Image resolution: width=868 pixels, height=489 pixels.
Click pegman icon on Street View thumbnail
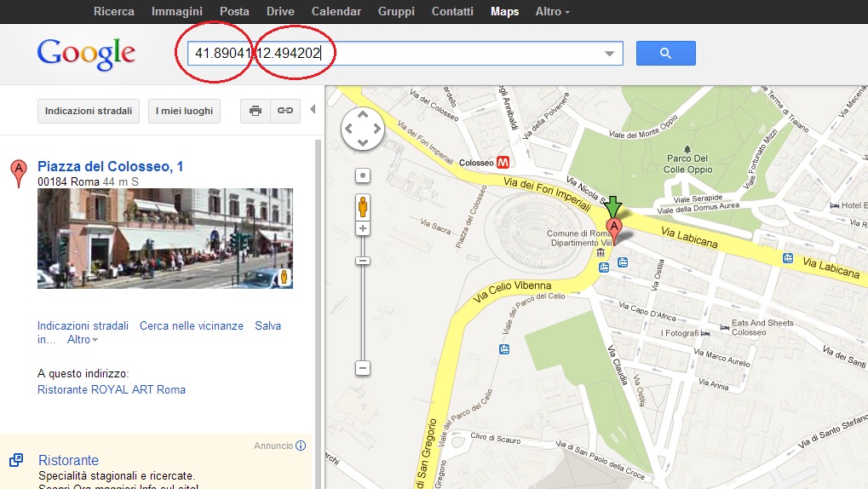click(284, 277)
